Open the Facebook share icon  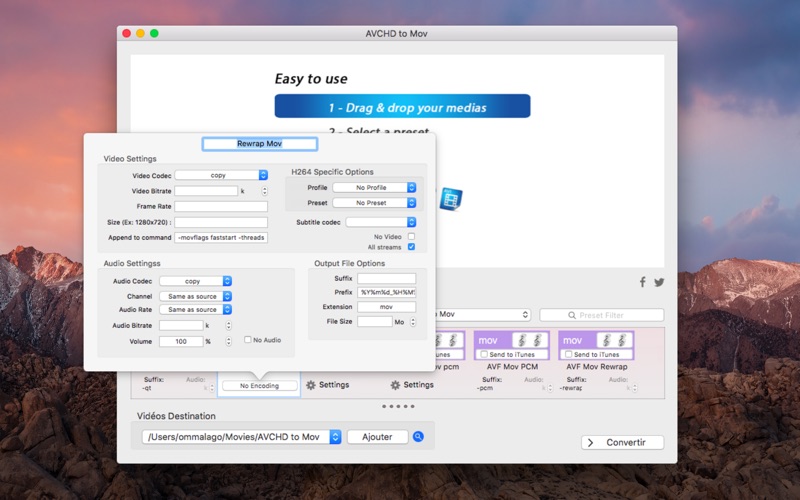tap(643, 282)
